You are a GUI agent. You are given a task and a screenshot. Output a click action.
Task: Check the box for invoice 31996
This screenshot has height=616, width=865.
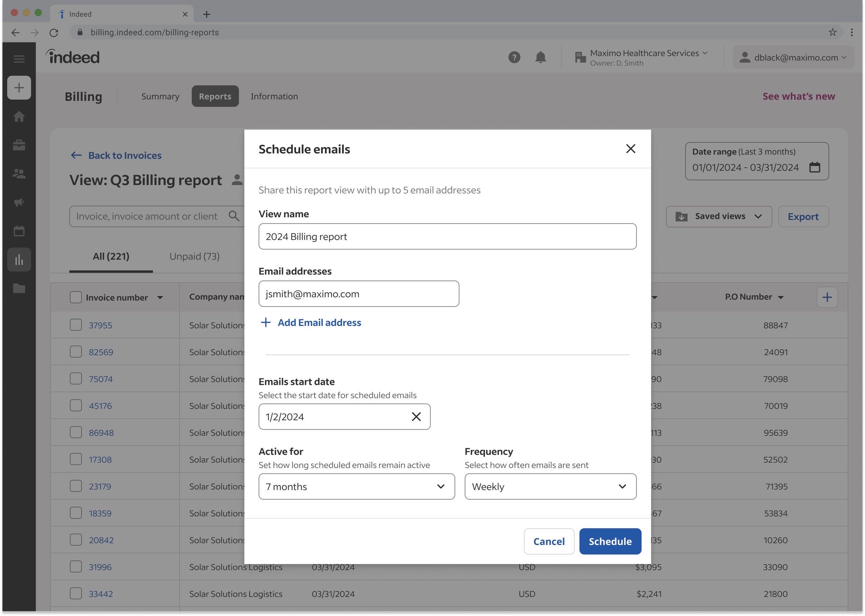(x=76, y=567)
